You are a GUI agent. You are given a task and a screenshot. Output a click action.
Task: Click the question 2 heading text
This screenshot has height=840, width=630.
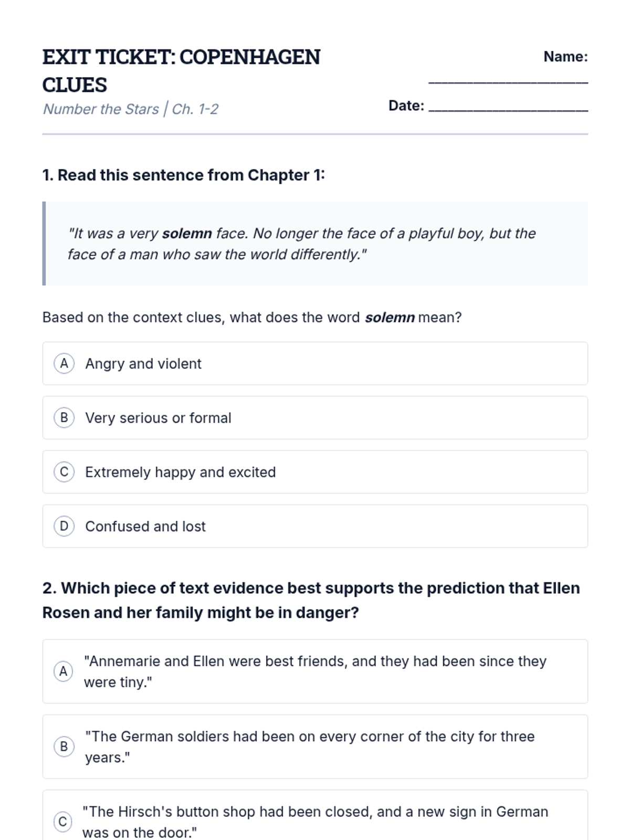click(x=311, y=600)
